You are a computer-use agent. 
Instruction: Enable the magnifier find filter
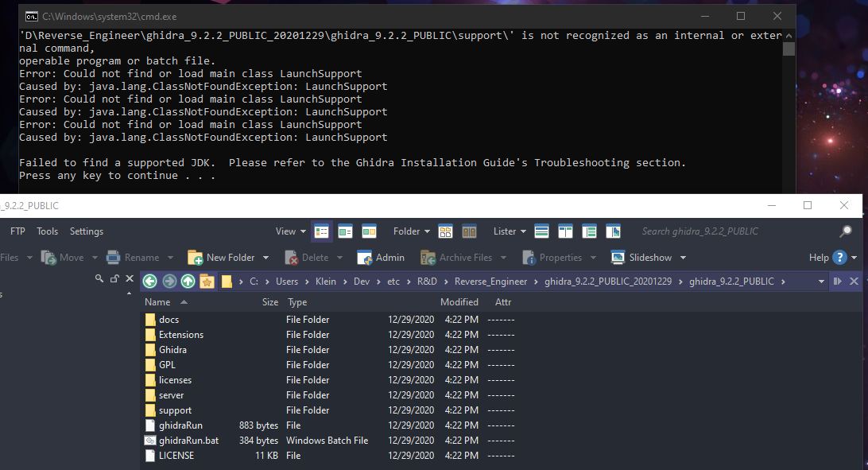point(99,279)
